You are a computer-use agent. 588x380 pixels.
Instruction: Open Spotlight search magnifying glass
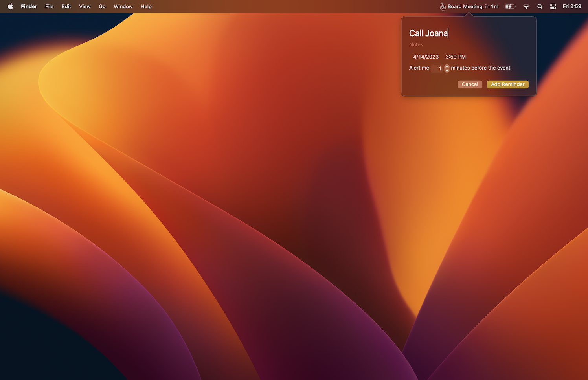(540, 6)
